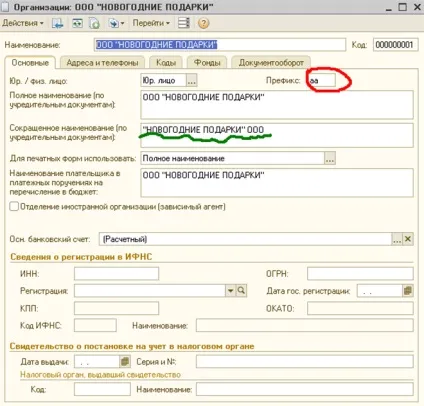
Task: Expand the Регистрация dropdown arrow
Action: 230,291
